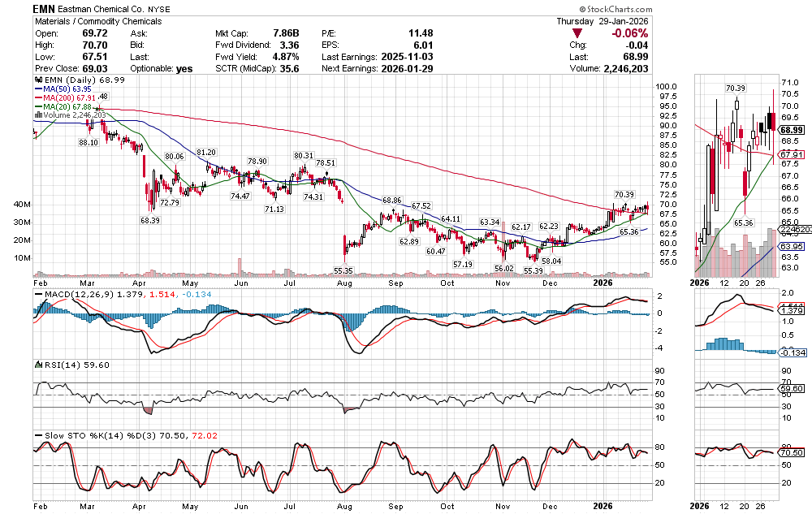The image size is (812, 514).
Task: Click the 68.99 last price tag in zoom panel
Action: point(791,129)
